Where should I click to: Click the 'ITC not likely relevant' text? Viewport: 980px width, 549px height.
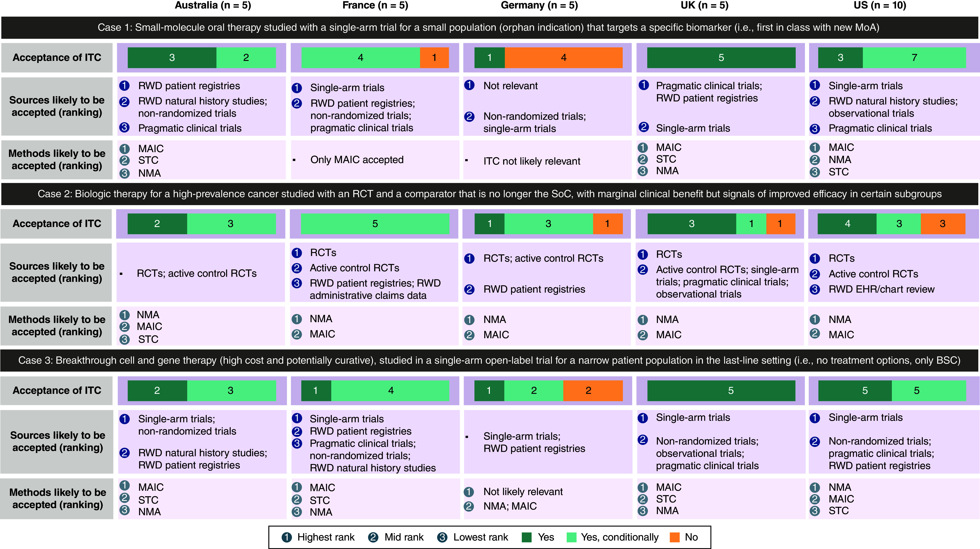[531, 161]
